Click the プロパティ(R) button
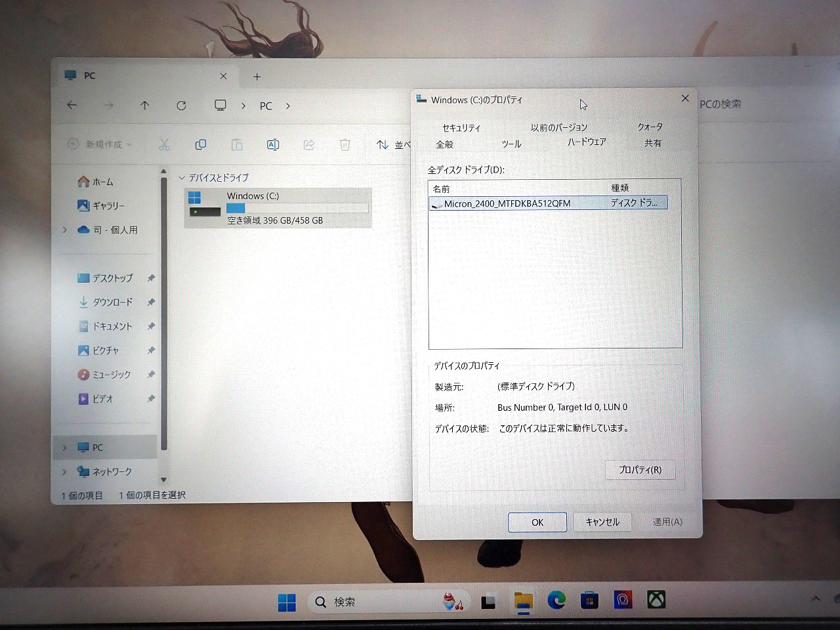 click(x=640, y=470)
